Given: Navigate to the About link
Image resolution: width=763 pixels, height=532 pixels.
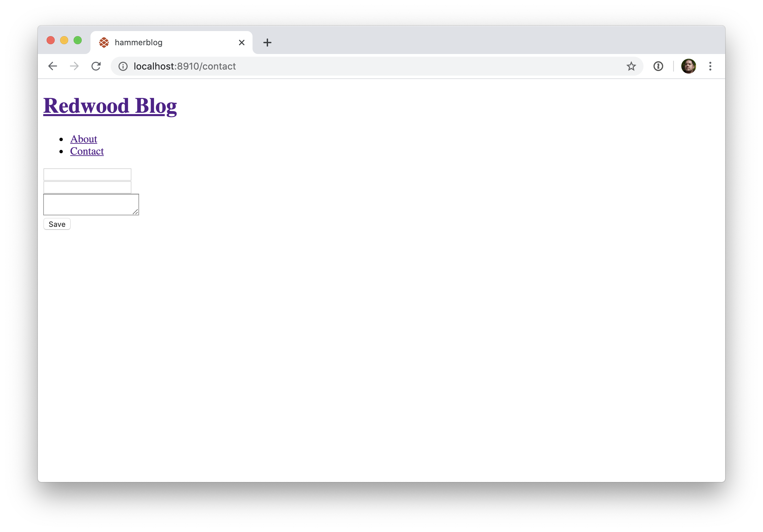Looking at the screenshot, I should (84, 139).
